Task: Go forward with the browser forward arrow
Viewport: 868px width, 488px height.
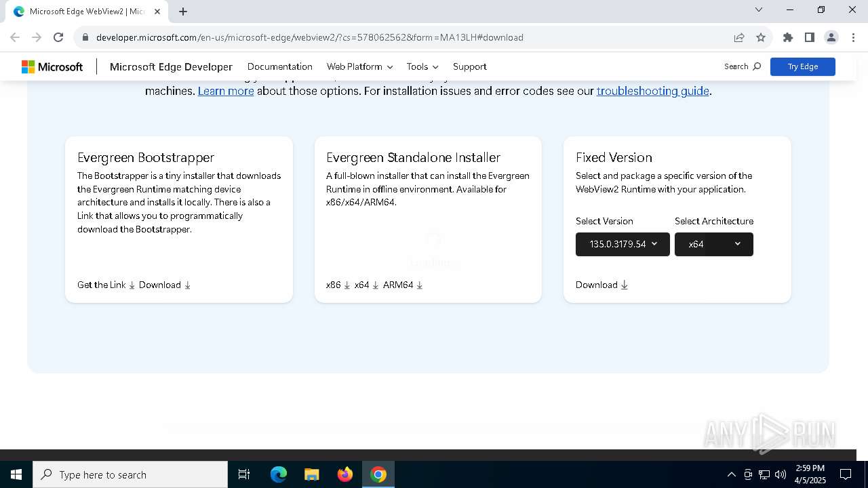Action: 37,37
